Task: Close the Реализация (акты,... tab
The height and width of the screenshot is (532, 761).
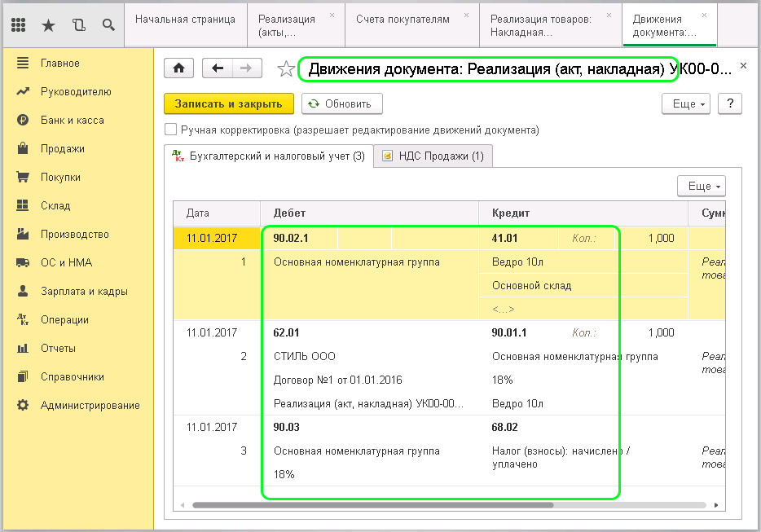Action: pyautogui.click(x=332, y=15)
